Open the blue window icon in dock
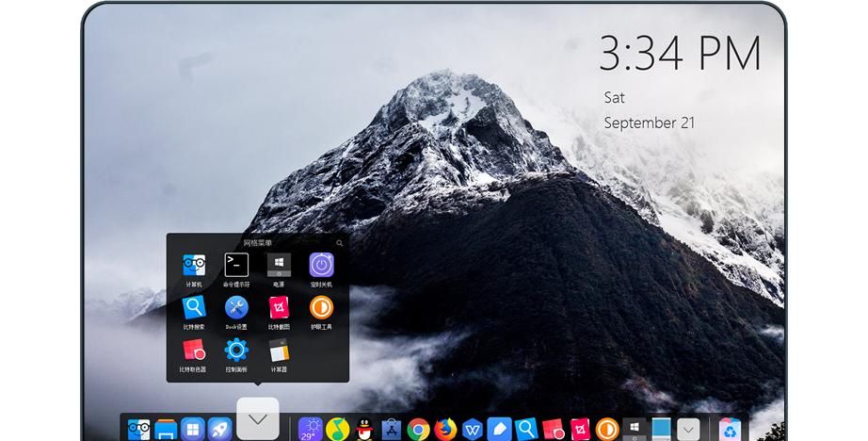Image resolution: width=868 pixels, height=441 pixels. point(661,430)
